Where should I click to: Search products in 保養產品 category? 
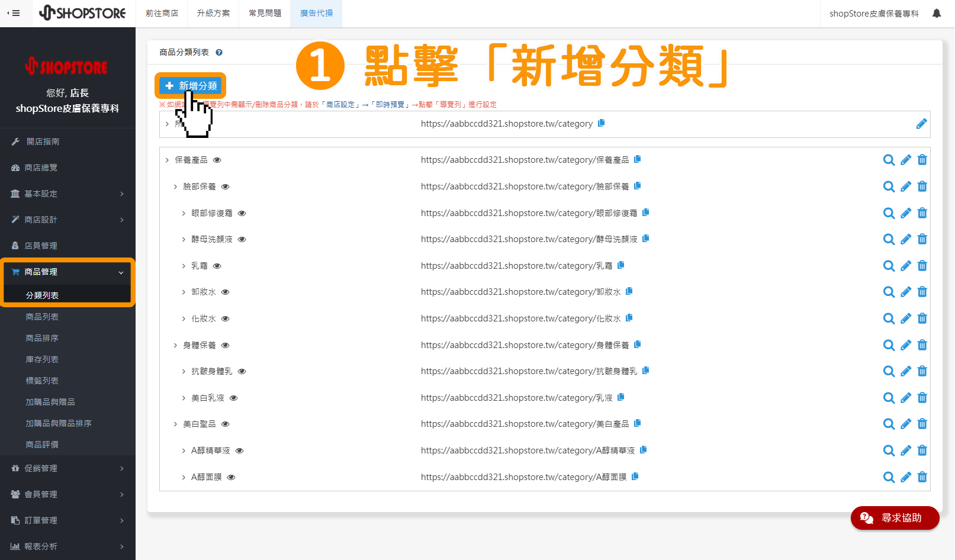[x=889, y=160]
